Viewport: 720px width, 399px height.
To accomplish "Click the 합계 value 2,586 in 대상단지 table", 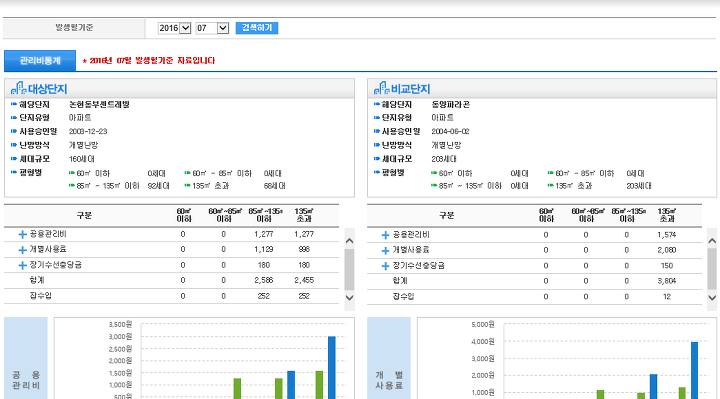I will pyautogui.click(x=264, y=280).
